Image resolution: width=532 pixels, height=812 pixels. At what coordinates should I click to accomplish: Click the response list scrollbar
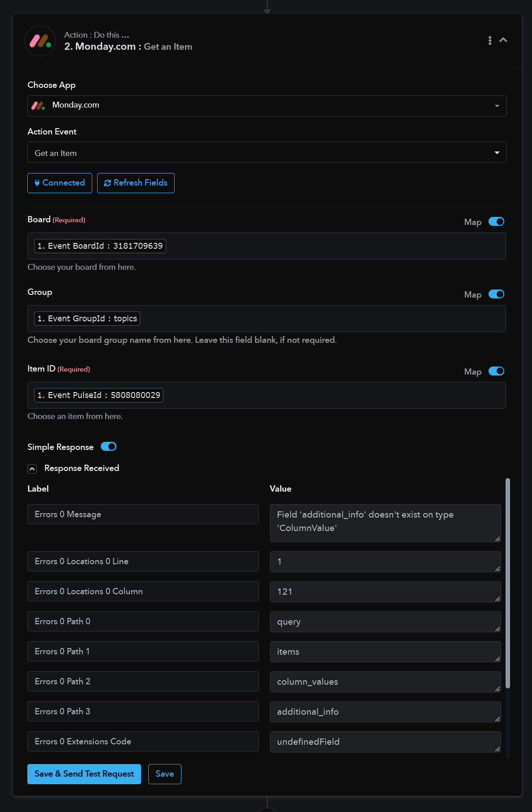pos(508,583)
